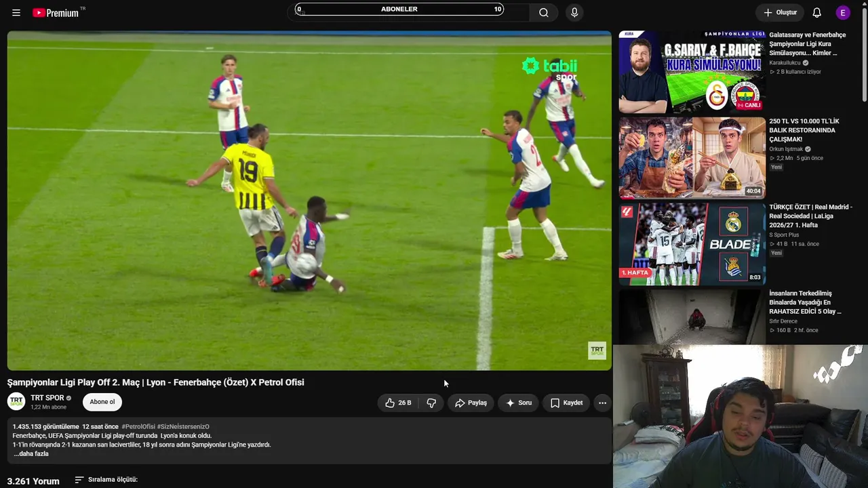Share the video via Paylaş
The image size is (868, 488).
click(x=471, y=403)
